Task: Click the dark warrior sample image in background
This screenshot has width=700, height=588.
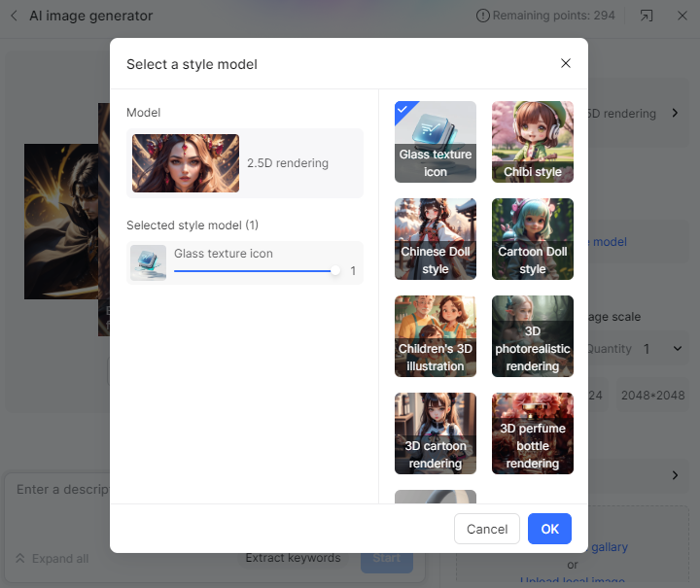Action: click(x=61, y=222)
